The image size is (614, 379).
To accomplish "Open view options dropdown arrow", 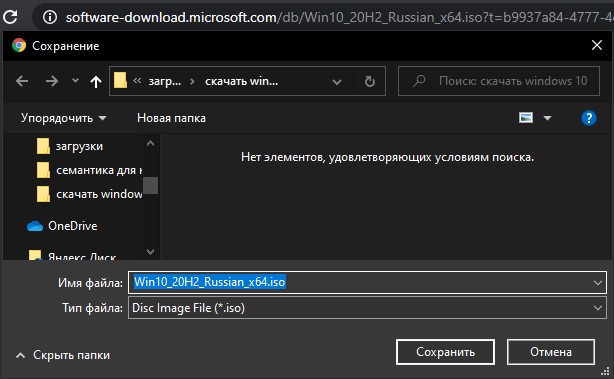I will [x=547, y=118].
